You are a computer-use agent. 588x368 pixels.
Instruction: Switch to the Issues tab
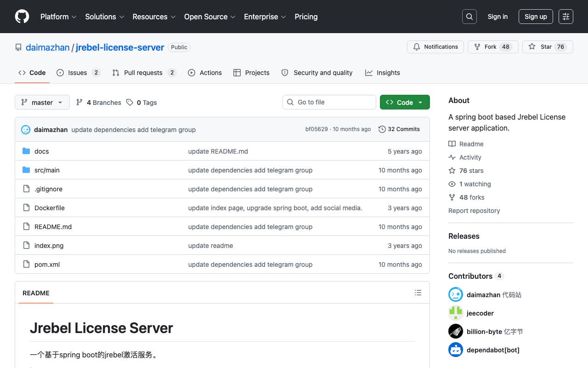(79, 73)
